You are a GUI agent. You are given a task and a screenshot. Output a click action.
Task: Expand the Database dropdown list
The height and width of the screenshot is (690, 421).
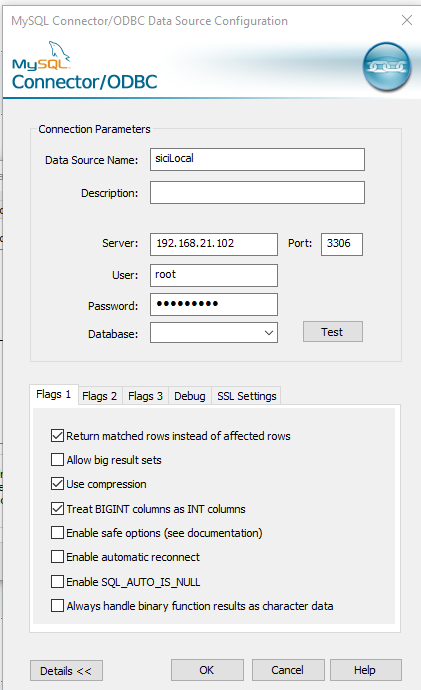pyautogui.click(x=269, y=333)
